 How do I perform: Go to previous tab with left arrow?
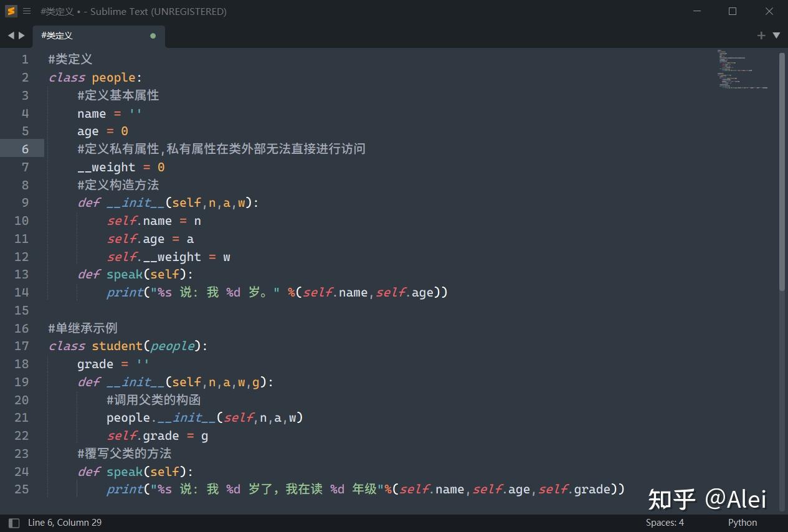click(x=11, y=36)
